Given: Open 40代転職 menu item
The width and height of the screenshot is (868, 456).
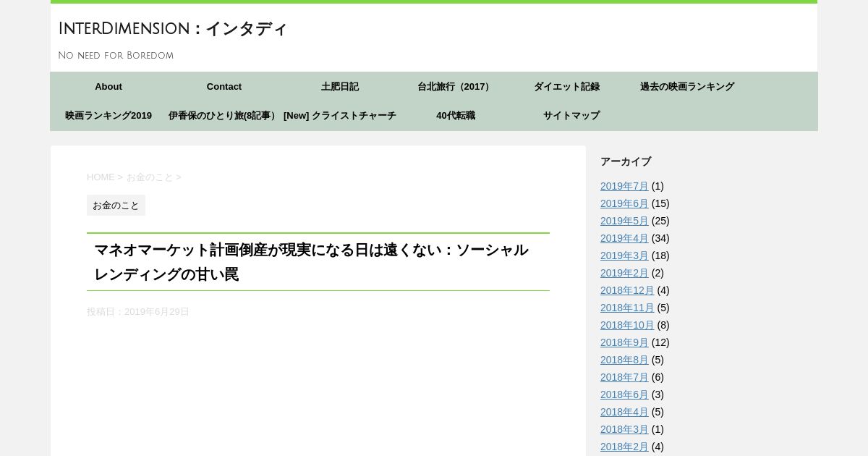Looking at the screenshot, I should 456,115.
